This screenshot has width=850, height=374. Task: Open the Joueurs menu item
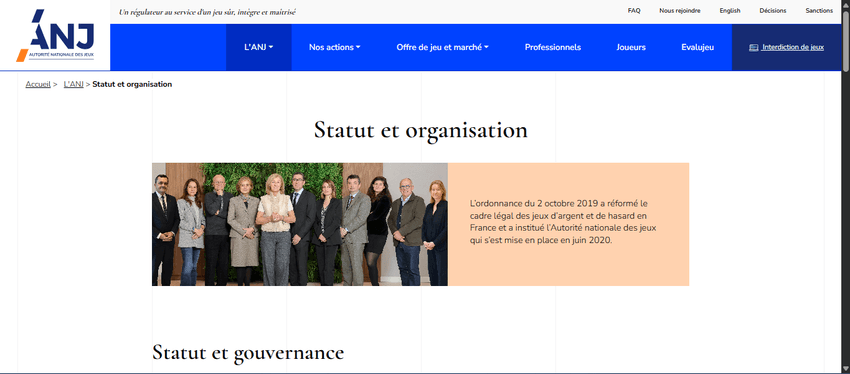[631, 47]
